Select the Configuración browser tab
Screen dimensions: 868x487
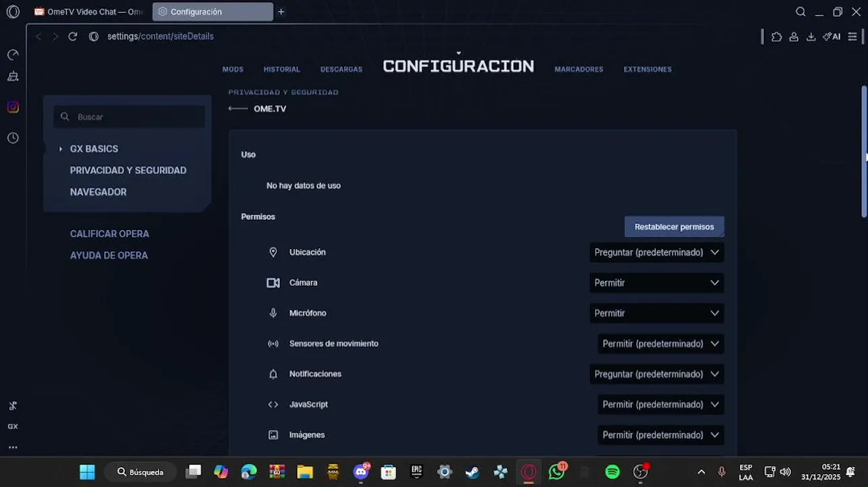point(213,11)
